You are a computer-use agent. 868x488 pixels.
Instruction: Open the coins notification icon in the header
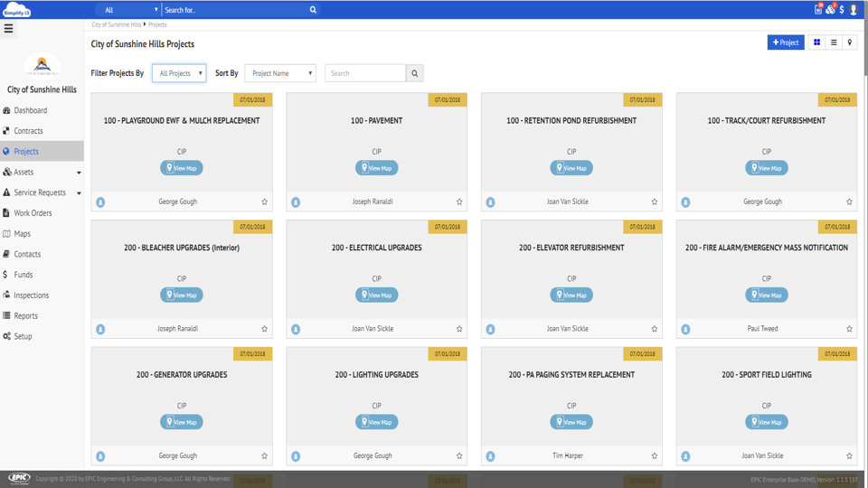point(830,9)
